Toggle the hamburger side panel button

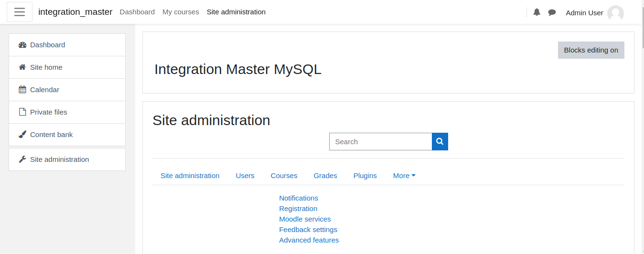click(x=20, y=12)
